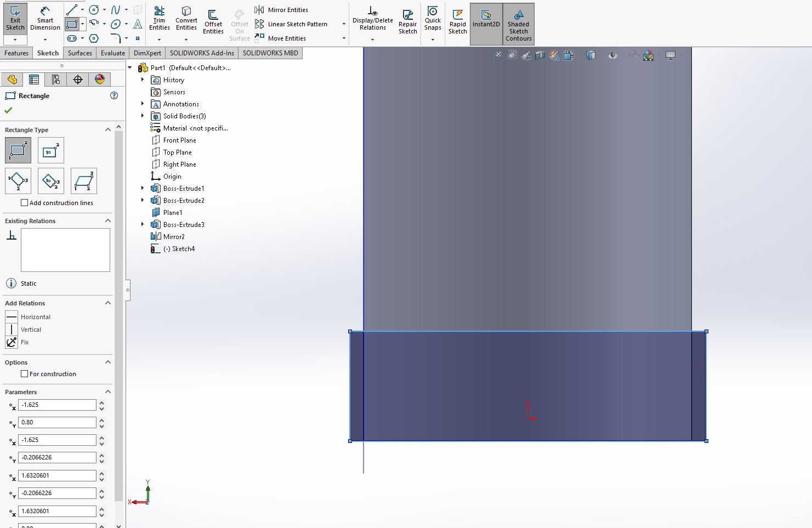
Task: Activate the Trim Entities tool
Action: pyautogui.click(x=159, y=19)
